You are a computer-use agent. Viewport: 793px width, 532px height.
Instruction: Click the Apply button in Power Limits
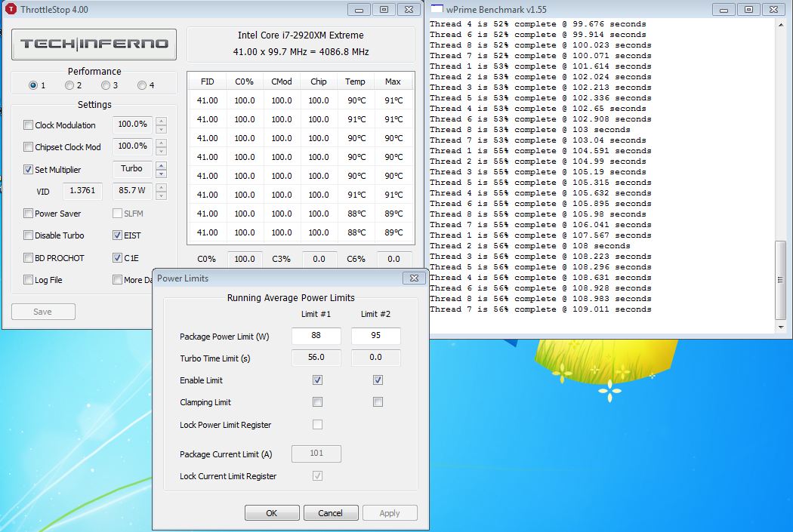coord(390,513)
